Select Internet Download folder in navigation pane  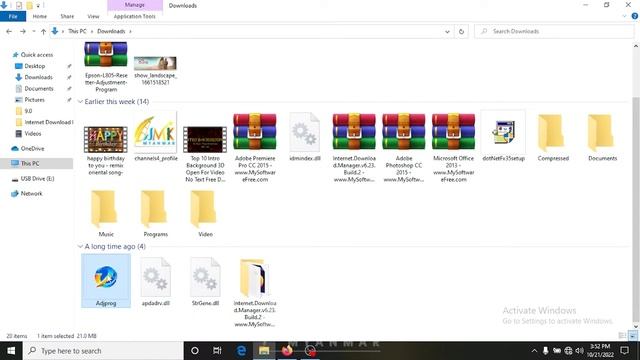click(44, 122)
